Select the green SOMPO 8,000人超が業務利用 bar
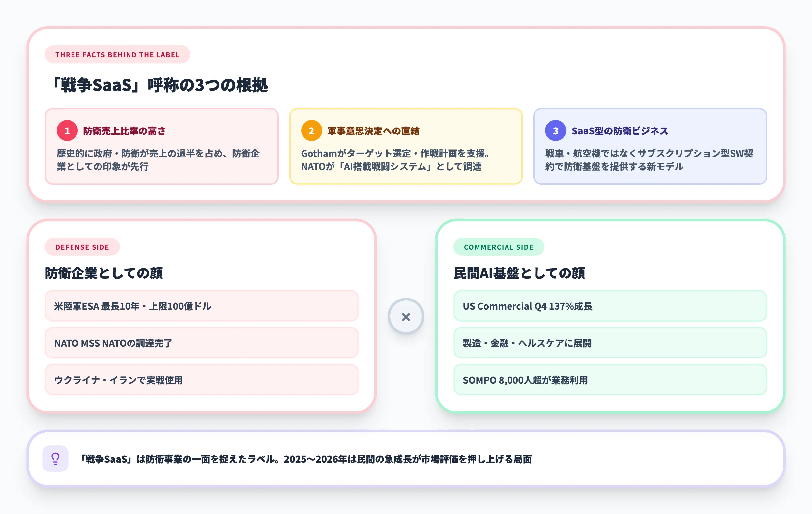Viewport: 812px width, 514px height. point(611,380)
